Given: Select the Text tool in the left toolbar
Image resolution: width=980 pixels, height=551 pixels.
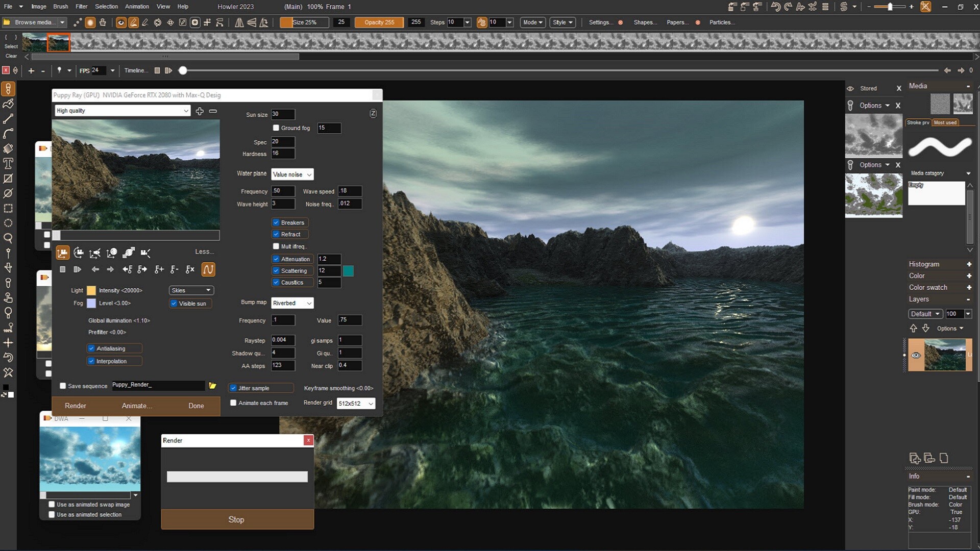Looking at the screenshot, I should click(x=8, y=164).
